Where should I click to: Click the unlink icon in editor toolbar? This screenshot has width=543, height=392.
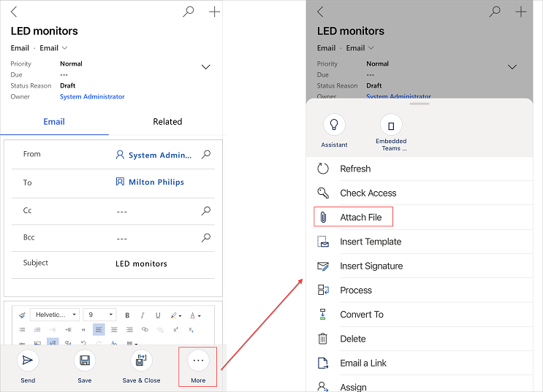click(x=160, y=329)
